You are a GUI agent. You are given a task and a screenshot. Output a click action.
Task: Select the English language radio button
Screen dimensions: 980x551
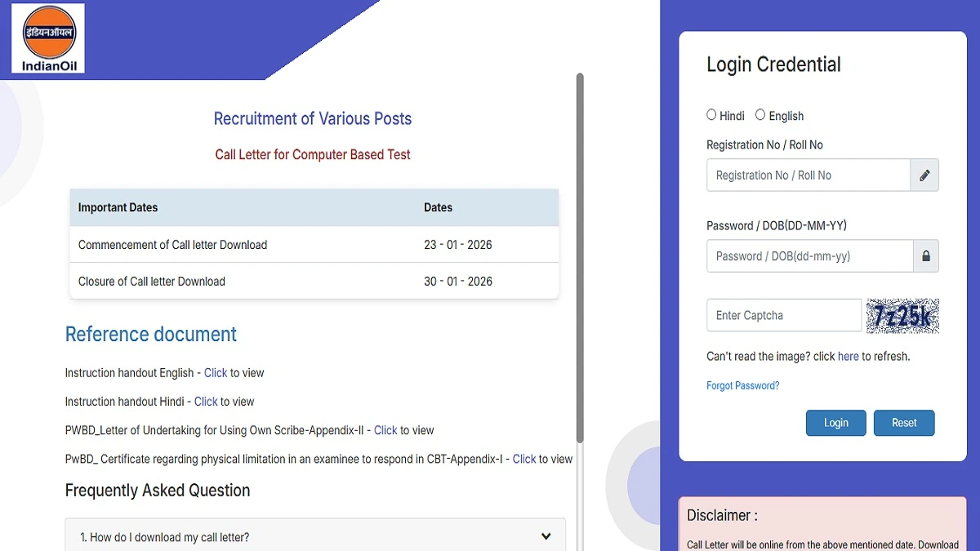pyautogui.click(x=760, y=114)
